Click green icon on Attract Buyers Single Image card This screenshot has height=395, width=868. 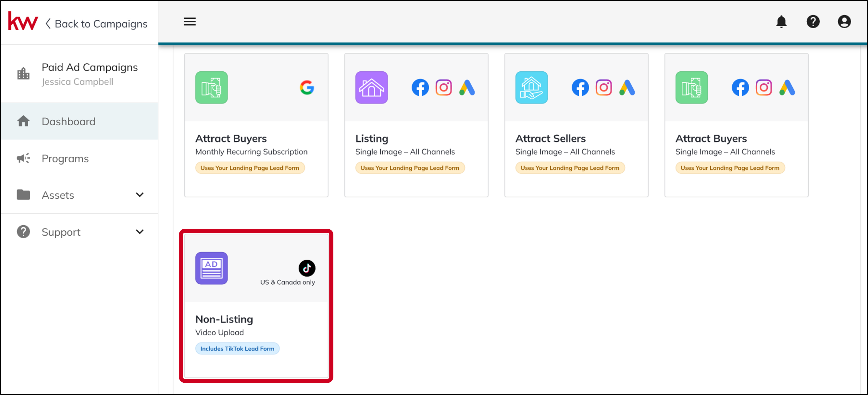692,88
